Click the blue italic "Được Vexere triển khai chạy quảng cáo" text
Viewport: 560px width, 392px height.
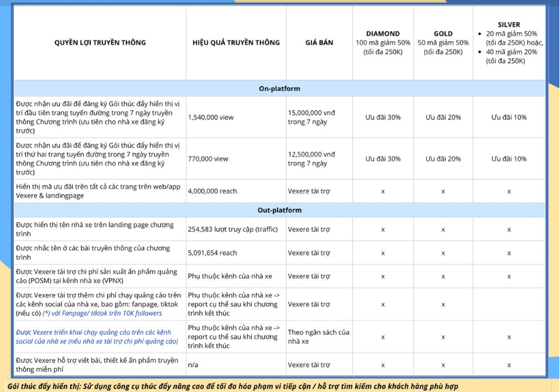point(93,332)
